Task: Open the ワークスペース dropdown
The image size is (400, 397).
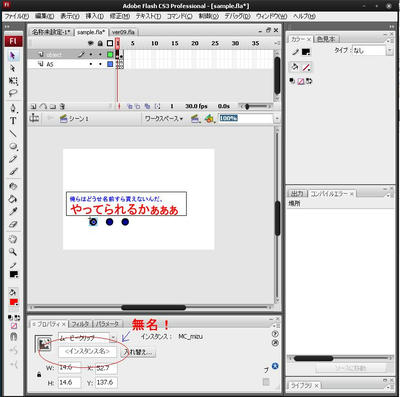Action: [x=164, y=118]
